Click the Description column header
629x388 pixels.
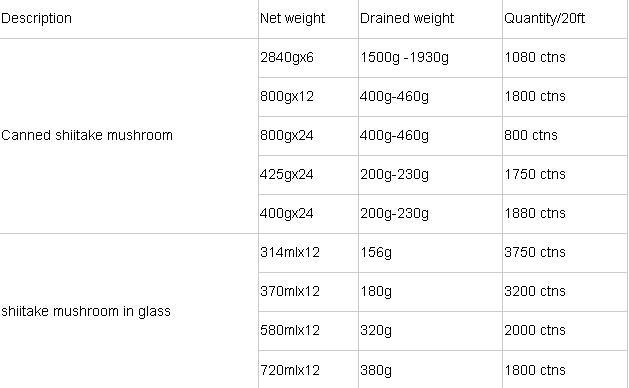pyautogui.click(x=129, y=19)
